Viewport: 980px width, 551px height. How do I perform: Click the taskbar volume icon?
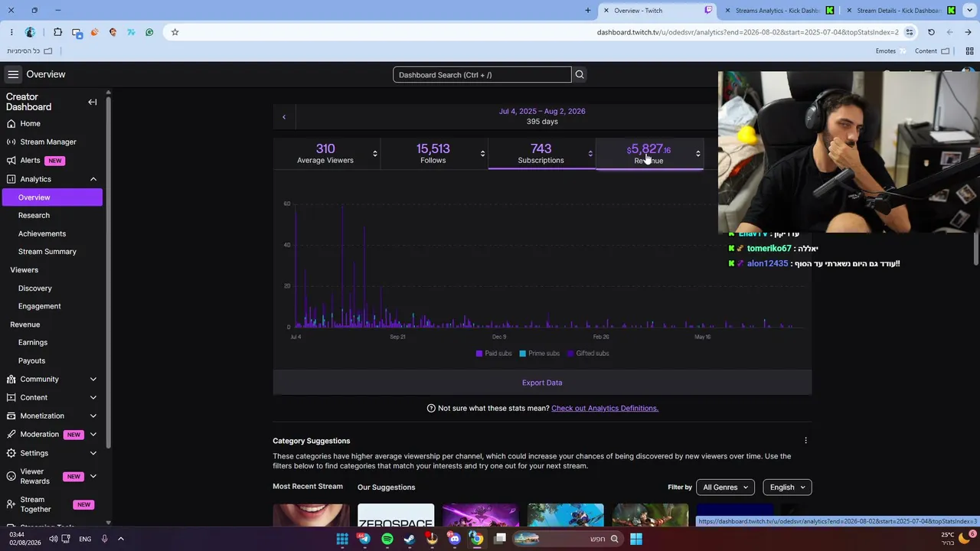[54, 539]
